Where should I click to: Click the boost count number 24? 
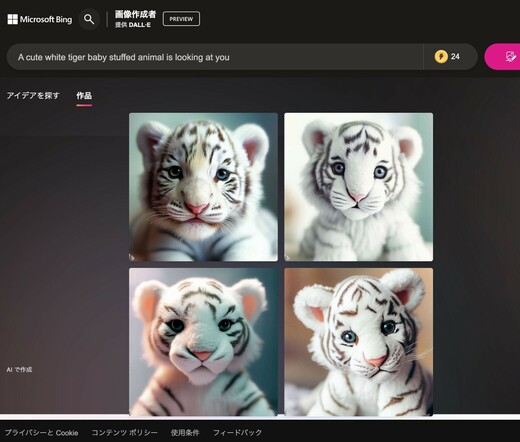455,57
